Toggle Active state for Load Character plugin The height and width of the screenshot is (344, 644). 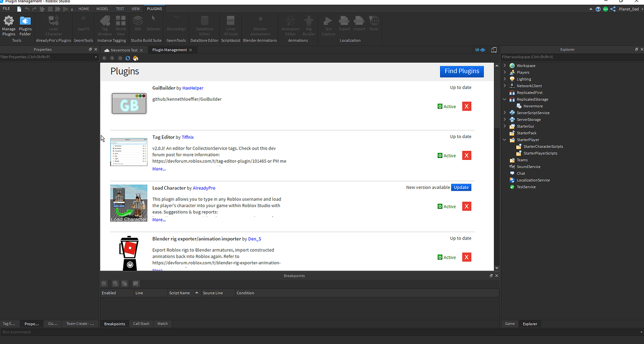[x=447, y=206]
